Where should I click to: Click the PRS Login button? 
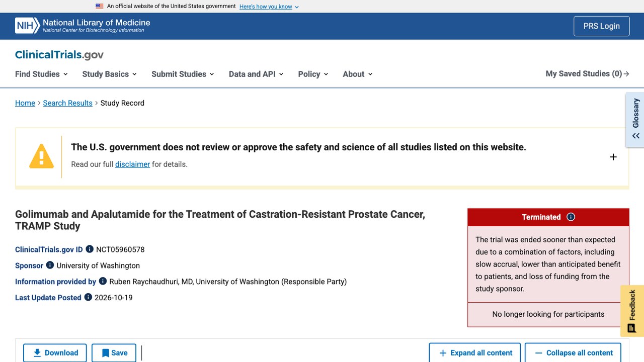[x=601, y=26]
